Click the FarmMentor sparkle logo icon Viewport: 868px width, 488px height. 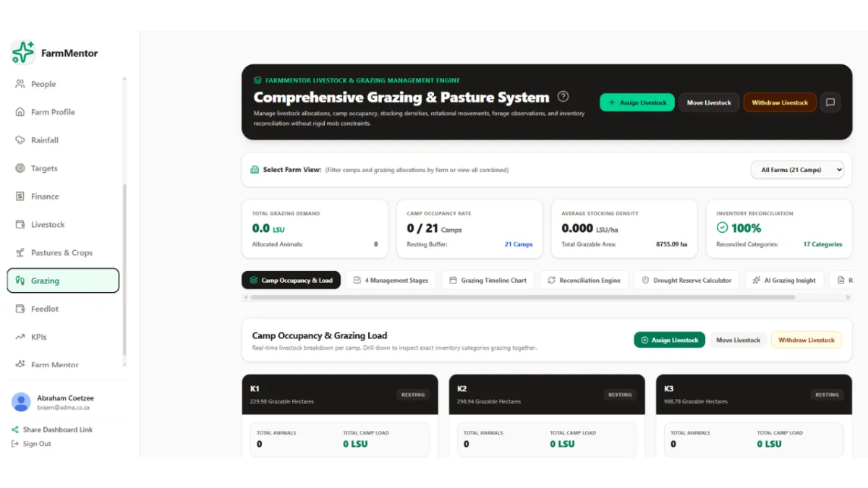click(x=23, y=52)
